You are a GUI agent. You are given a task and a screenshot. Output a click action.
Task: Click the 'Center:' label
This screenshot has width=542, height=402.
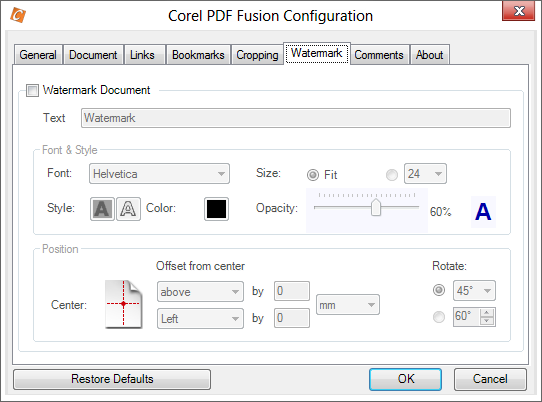tap(69, 305)
